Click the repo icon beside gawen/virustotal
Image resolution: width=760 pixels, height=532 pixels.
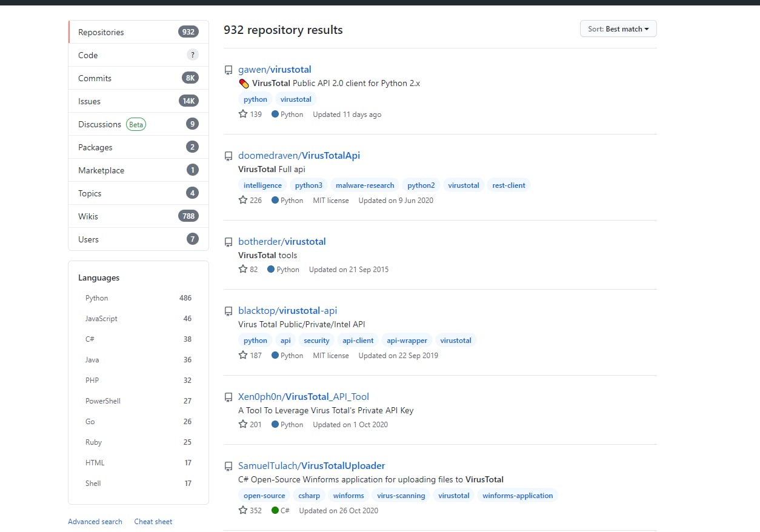pyautogui.click(x=228, y=70)
